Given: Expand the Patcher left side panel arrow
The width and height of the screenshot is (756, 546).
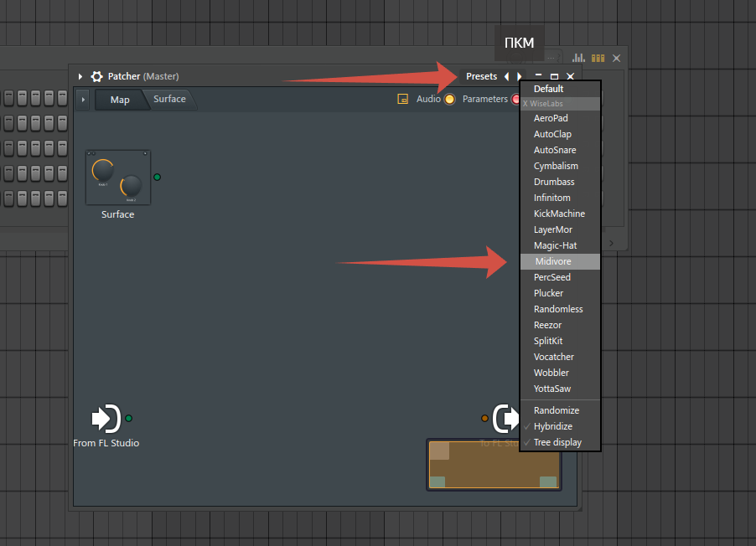Looking at the screenshot, I should tap(83, 100).
